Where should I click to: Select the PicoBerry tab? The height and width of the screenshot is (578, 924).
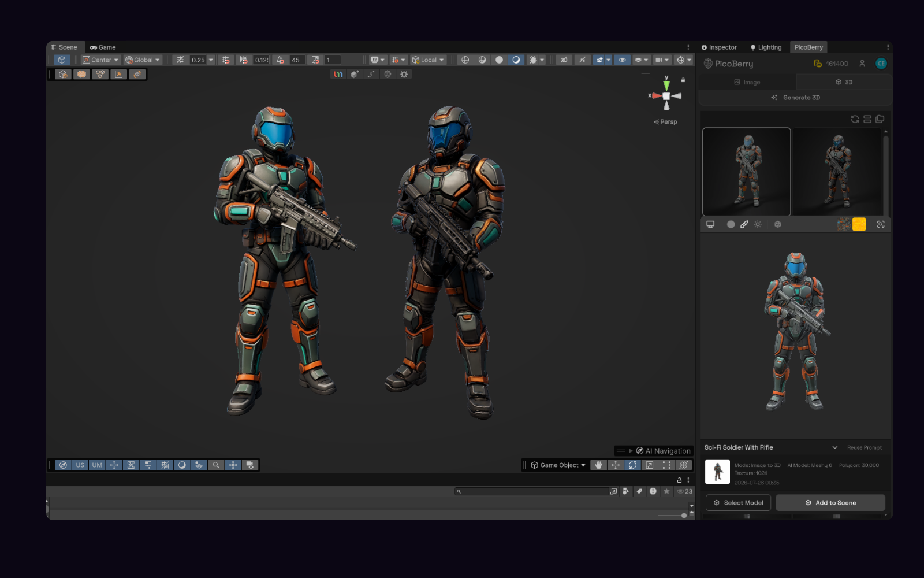tap(808, 47)
